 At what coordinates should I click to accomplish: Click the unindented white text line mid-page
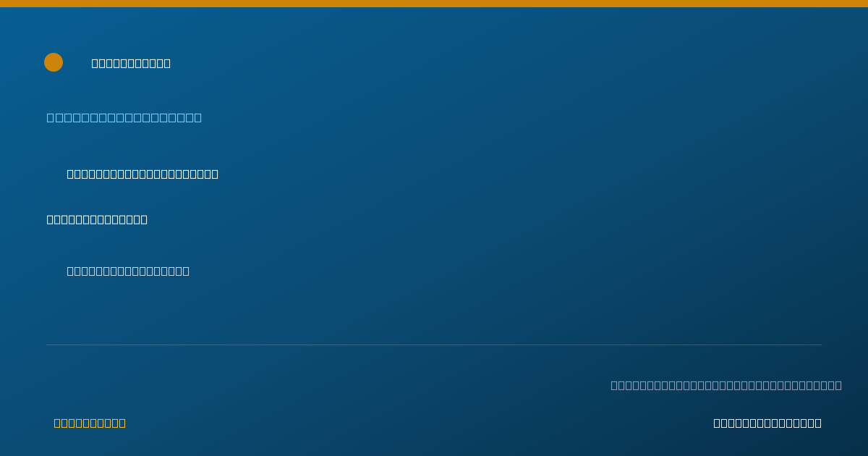pos(97,219)
